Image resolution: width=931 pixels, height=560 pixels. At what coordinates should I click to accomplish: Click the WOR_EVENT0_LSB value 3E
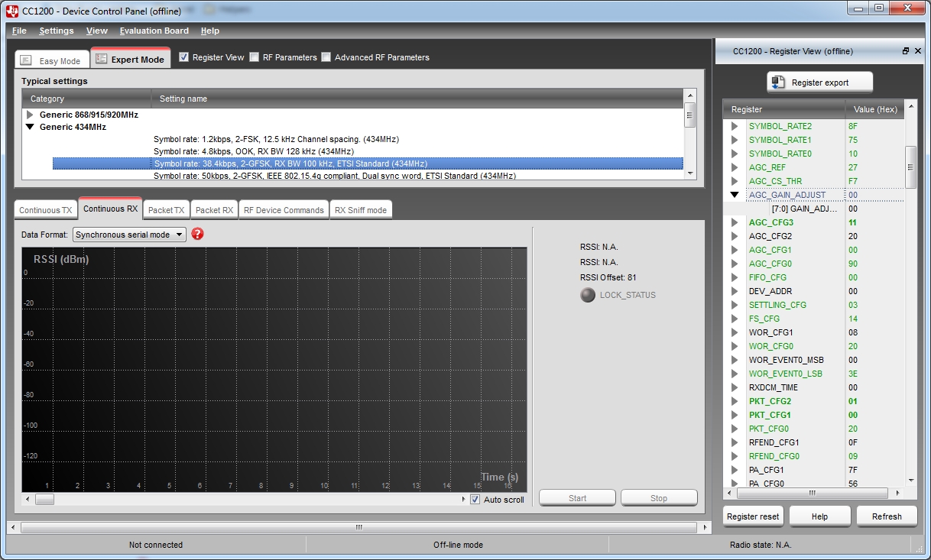[x=853, y=374]
